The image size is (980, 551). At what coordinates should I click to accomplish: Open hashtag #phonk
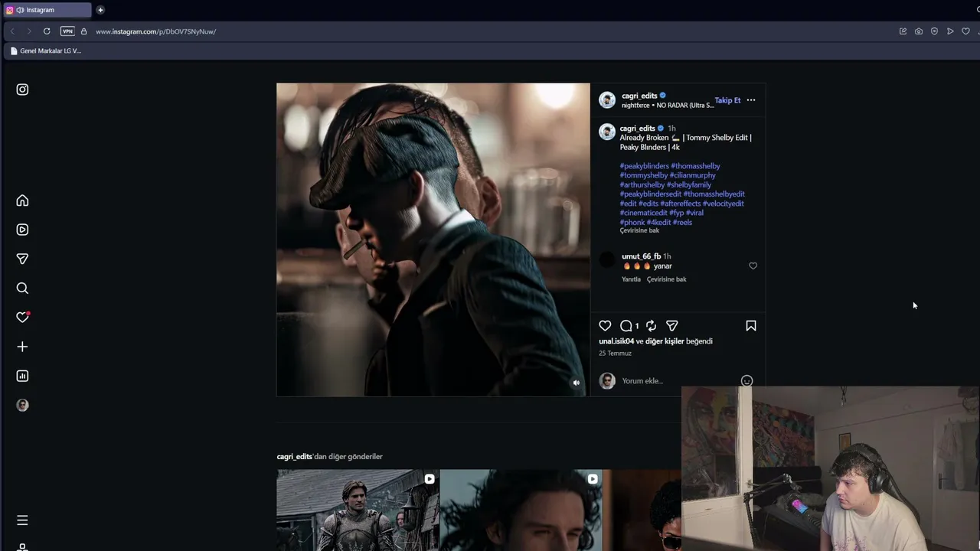click(x=632, y=223)
